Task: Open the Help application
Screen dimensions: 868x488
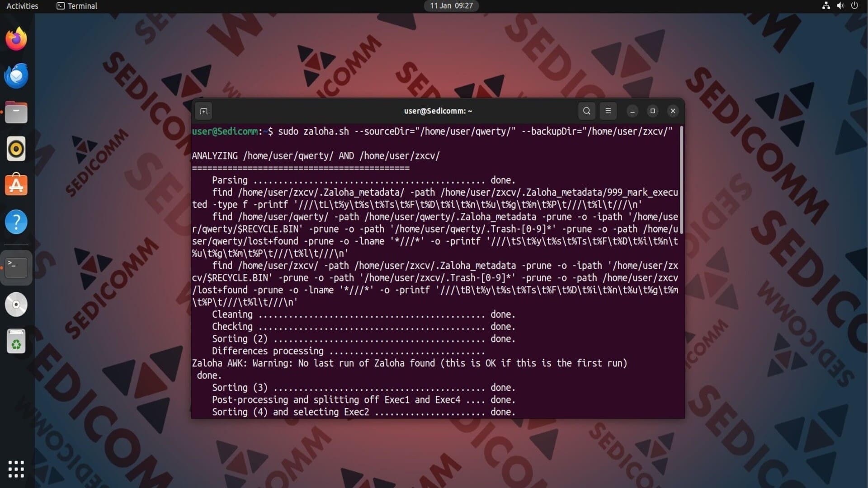Action: point(16,222)
